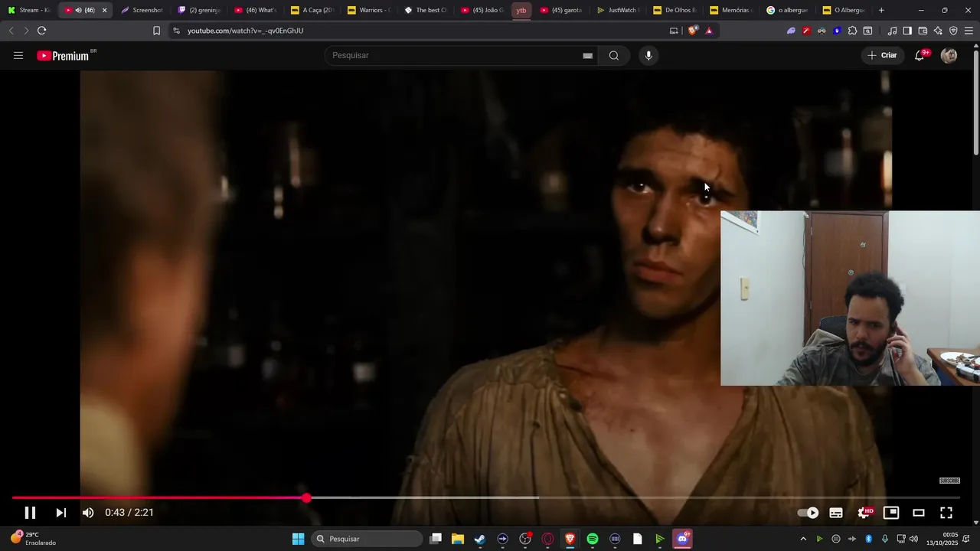Open Steam from the taskbar
Viewport: 980px width, 551px height.
(x=480, y=539)
